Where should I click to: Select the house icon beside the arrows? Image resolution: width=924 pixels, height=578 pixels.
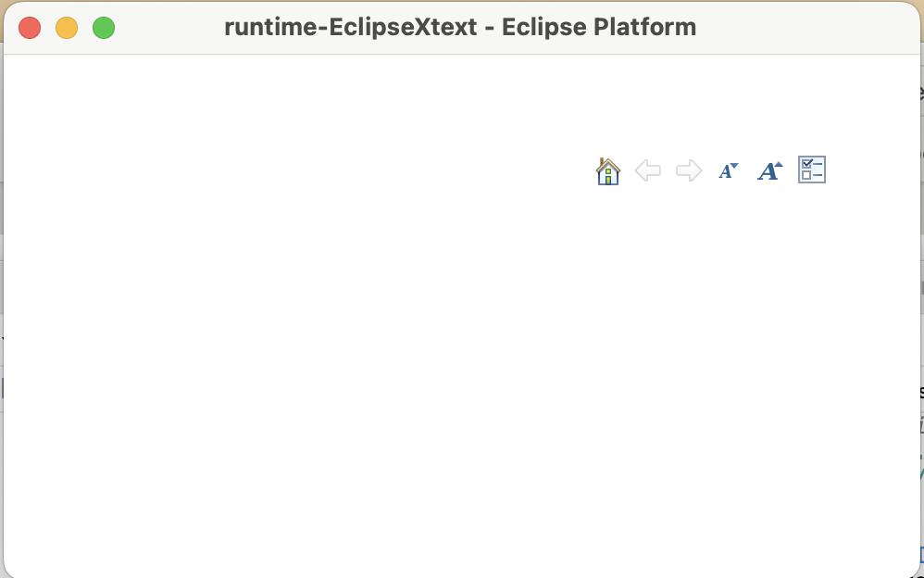[x=607, y=171]
